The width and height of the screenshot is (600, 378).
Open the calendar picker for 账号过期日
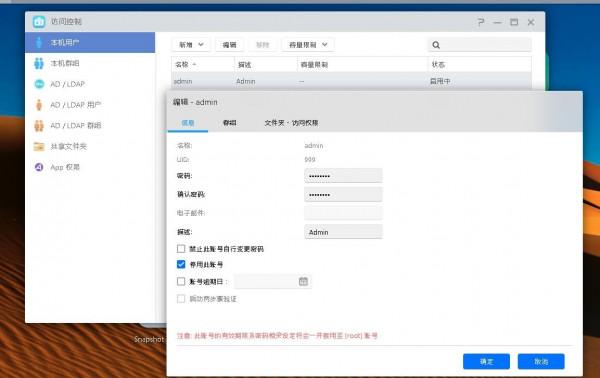pyautogui.click(x=303, y=282)
